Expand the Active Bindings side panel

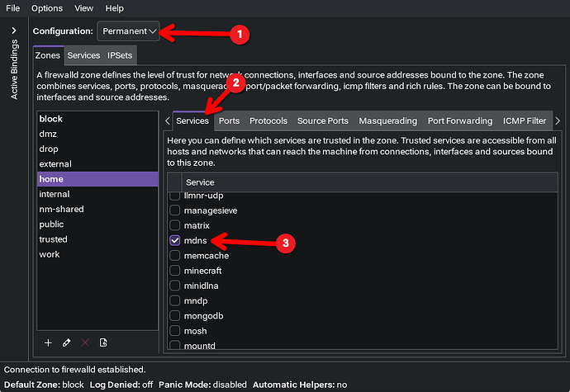[x=13, y=31]
